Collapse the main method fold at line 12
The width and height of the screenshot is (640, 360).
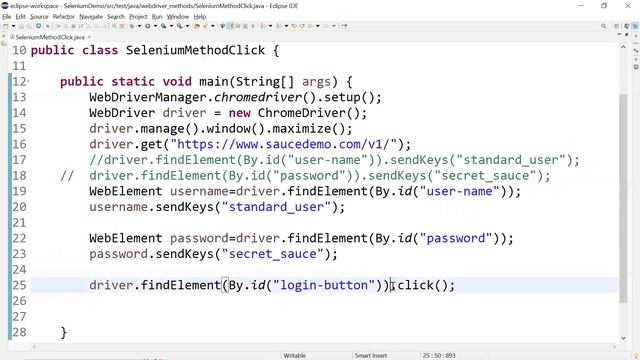(28, 82)
